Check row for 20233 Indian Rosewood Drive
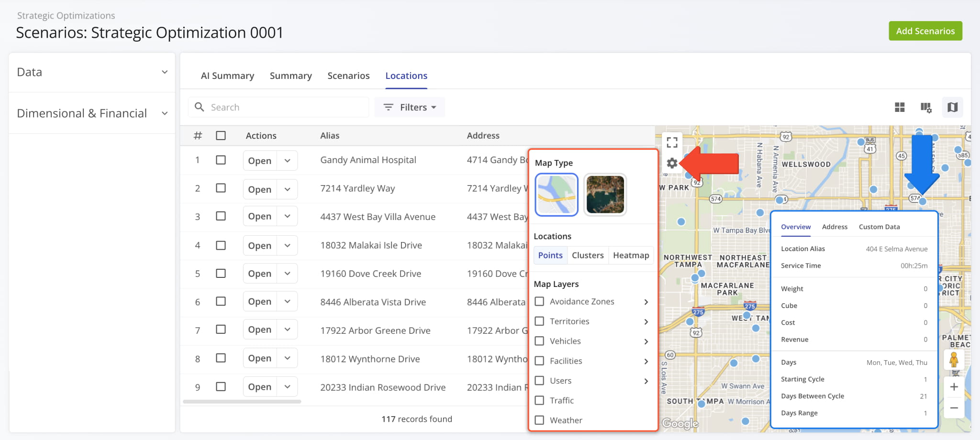 tap(221, 386)
